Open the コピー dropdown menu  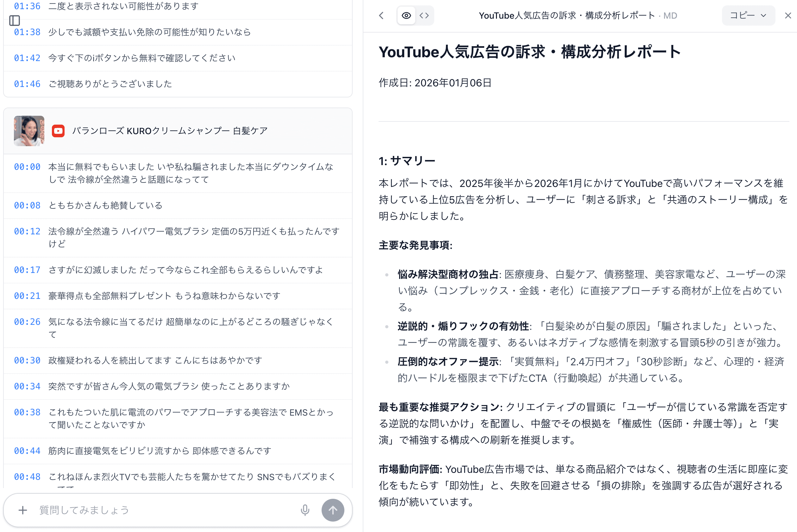(748, 15)
